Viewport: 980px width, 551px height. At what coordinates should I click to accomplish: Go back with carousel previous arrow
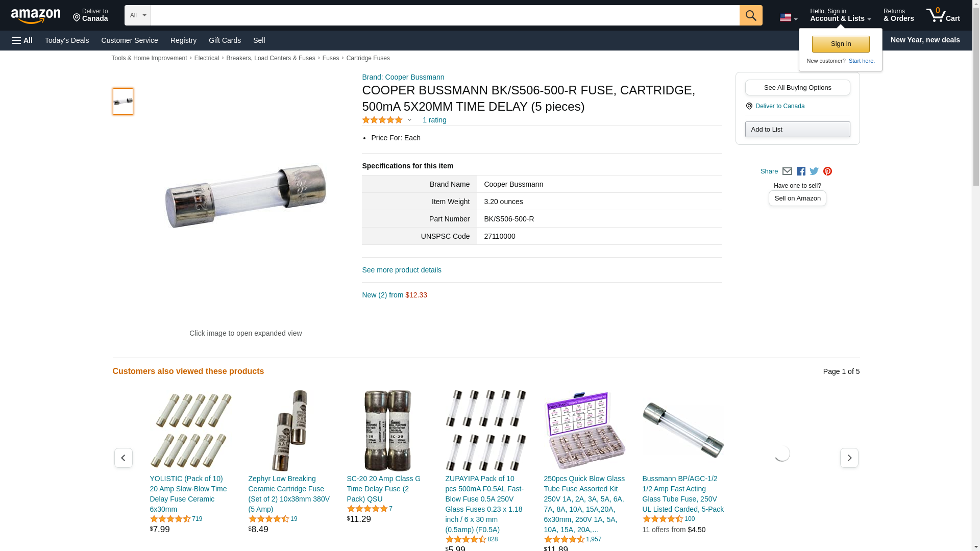click(123, 458)
